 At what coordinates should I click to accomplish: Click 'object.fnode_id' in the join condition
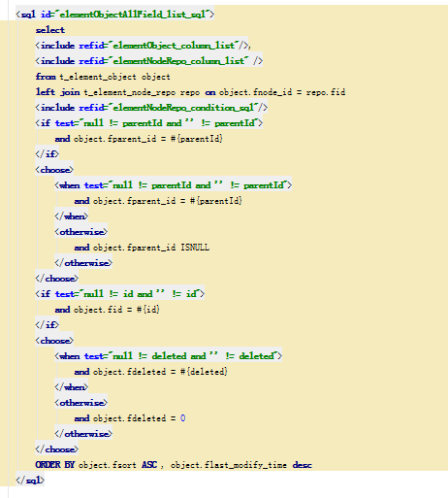pos(255,92)
